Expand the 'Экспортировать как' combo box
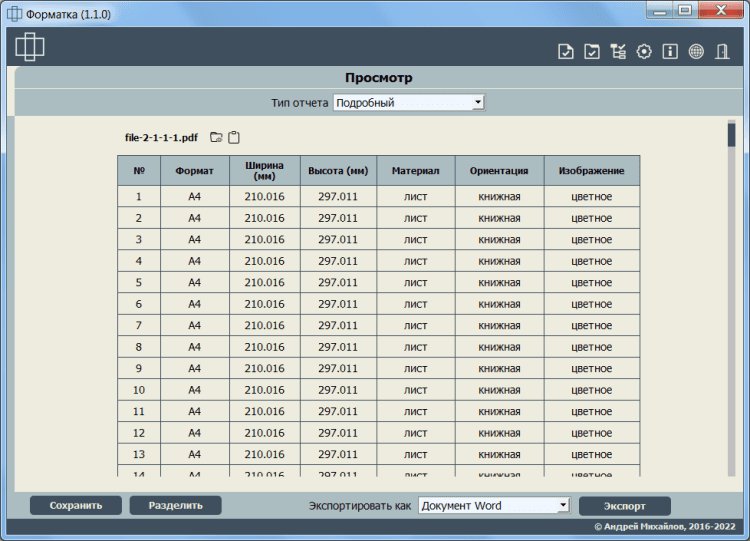The width and height of the screenshot is (750, 541). click(x=494, y=506)
